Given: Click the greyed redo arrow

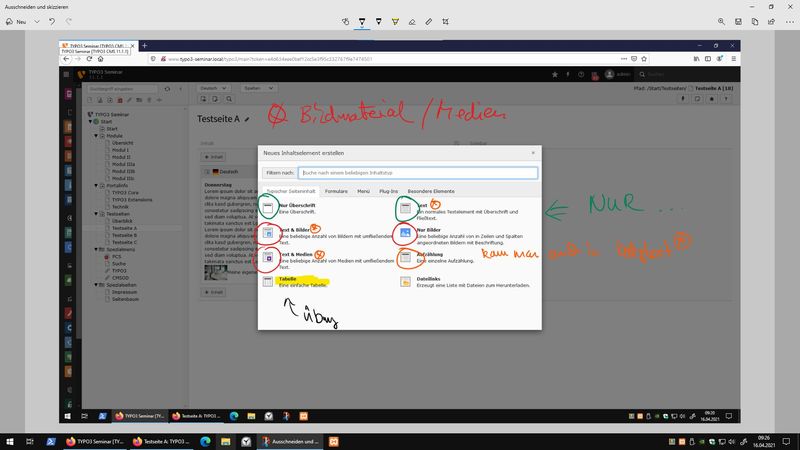Looking at the screenshot, I should coord(68,22).
